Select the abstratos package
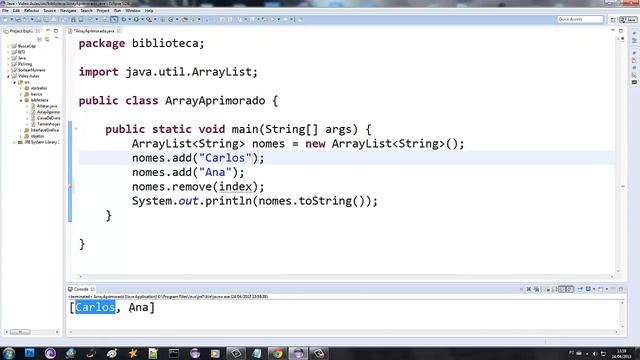640x360 pixels. pos(39,88)
